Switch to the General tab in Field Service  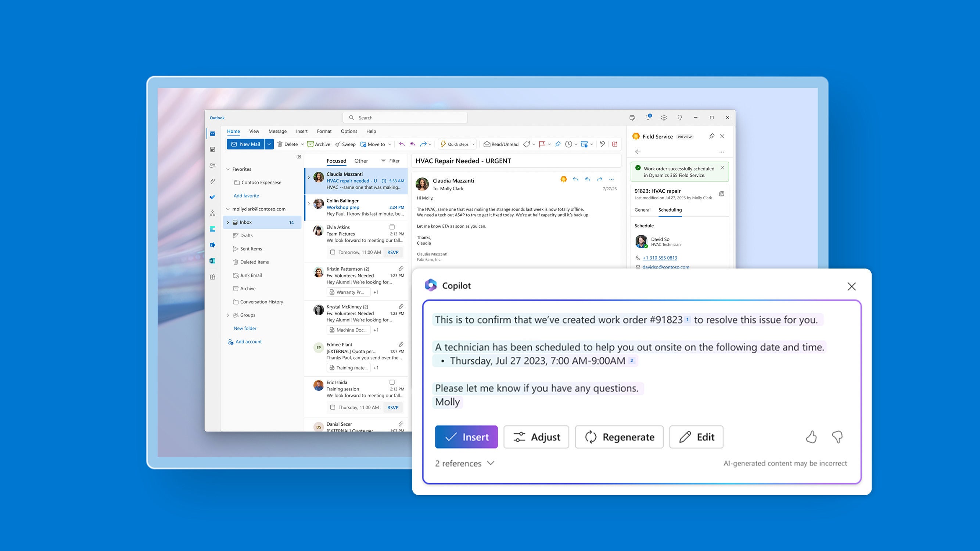642,210
